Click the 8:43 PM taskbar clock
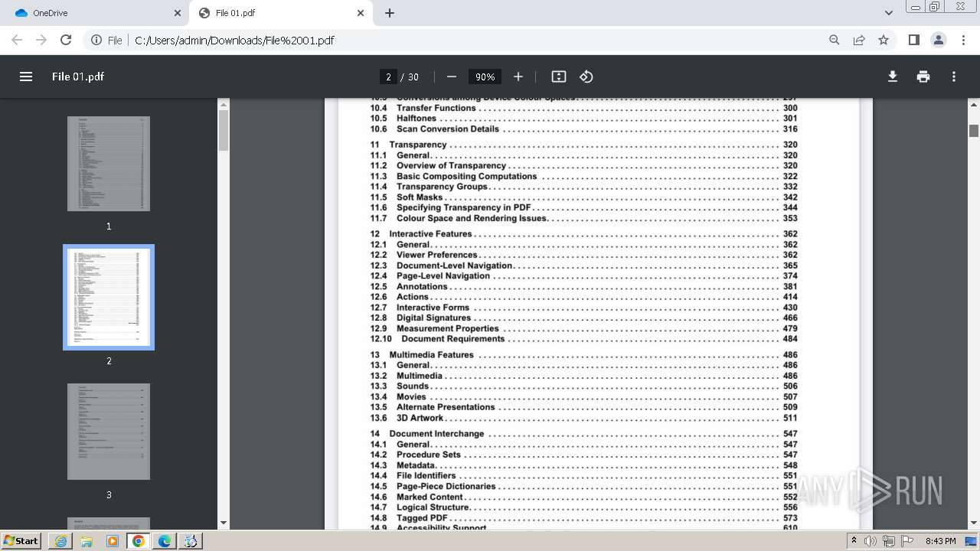Image resolution: width=980 pixels, height=551 pixels. point(940,541)
